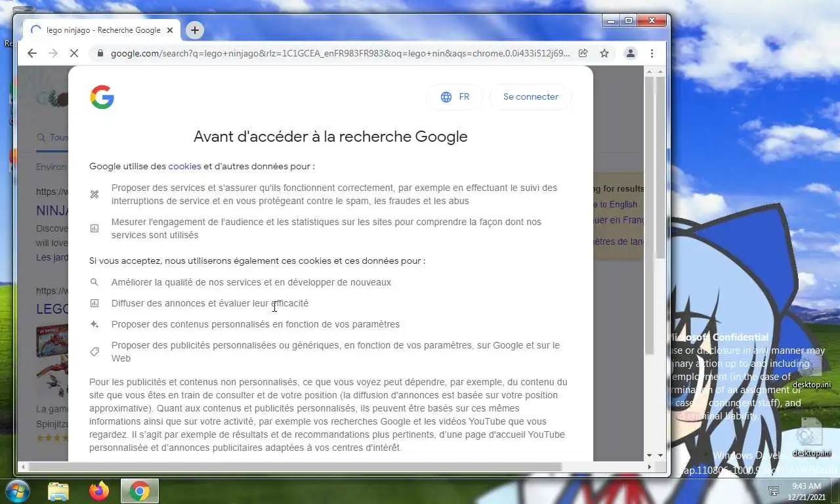Close the lego ninjago tab
Viewport: 840px width, 504px height.
pos(170,30)
